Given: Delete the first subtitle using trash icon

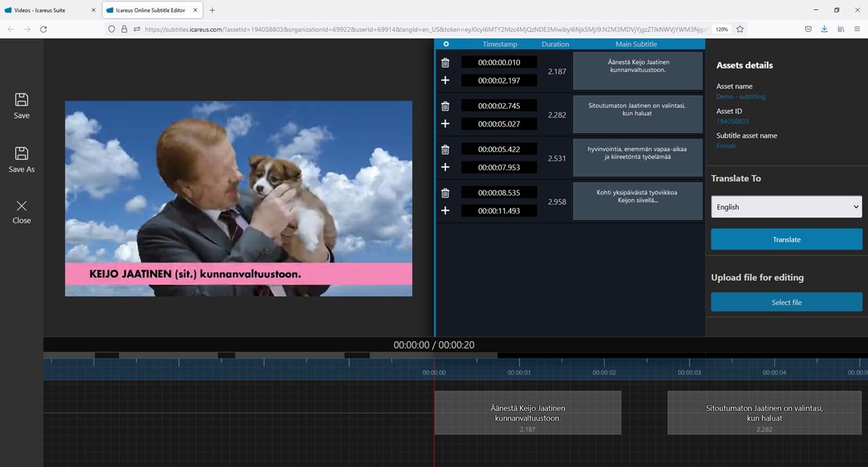Looking at the screenshot, I should (446, 62).
